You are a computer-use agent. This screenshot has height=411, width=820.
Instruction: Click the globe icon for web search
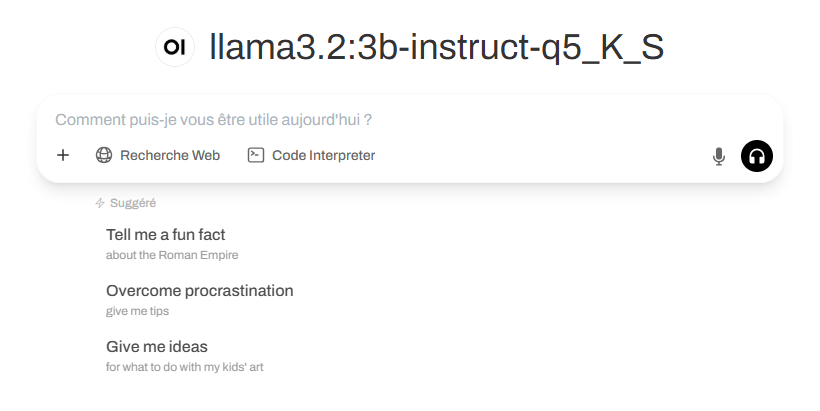click(x=104, y=155)
